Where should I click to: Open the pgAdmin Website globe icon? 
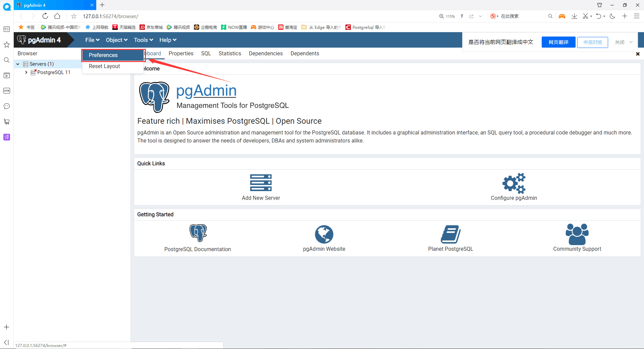point(324,234)
